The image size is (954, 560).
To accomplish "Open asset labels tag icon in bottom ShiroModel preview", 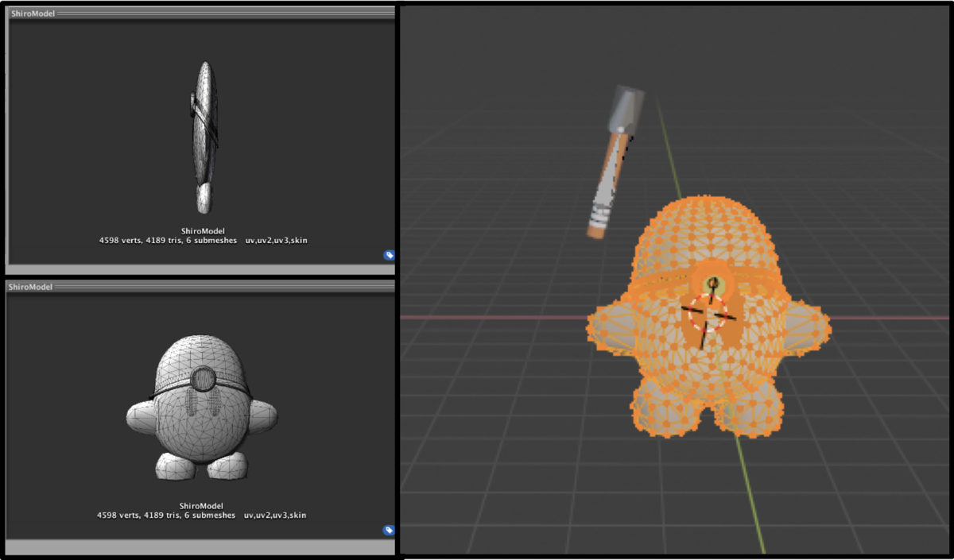I will click(389, 530).
